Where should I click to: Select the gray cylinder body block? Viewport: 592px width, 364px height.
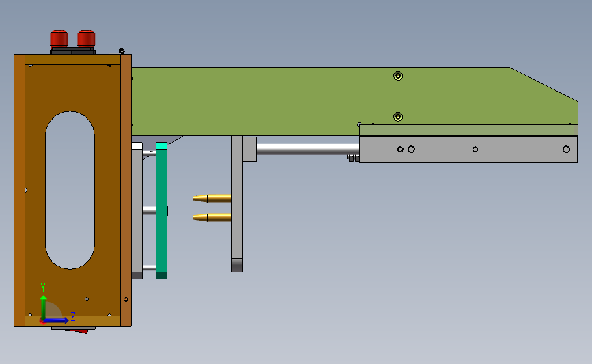click(468, 150)
